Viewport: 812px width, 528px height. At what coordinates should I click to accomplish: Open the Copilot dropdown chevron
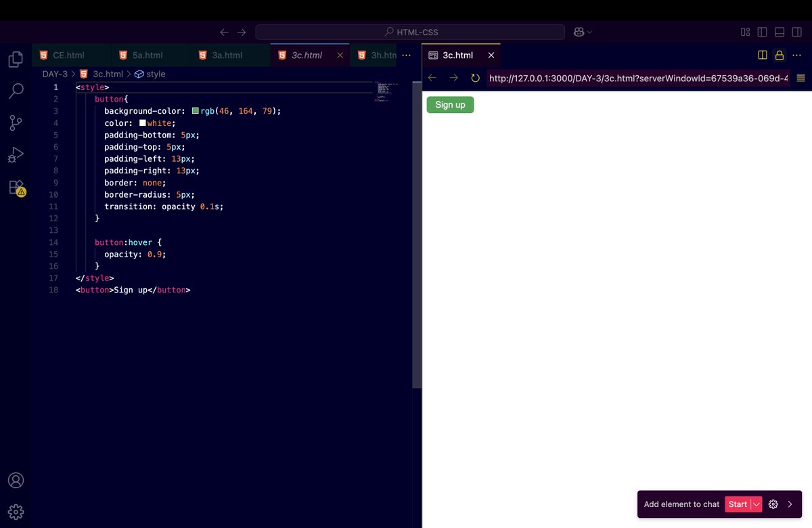590,32
